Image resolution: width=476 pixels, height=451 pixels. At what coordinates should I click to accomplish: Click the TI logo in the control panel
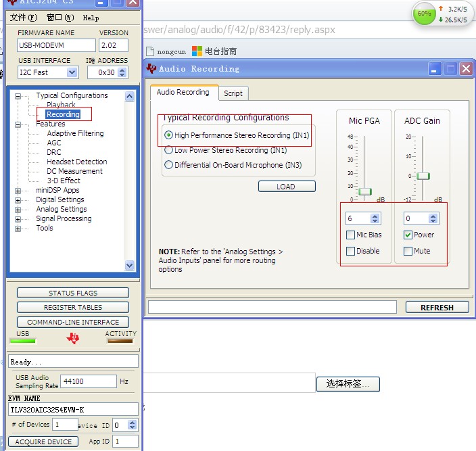pyautogui.click(x=73, y=338)
